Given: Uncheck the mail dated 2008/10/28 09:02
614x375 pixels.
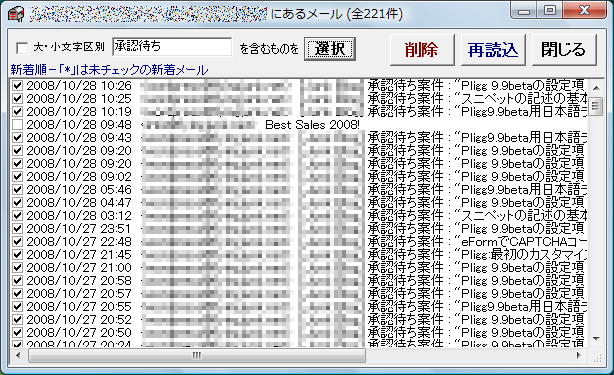Looking at the screenshot, I should click(18, 177).
